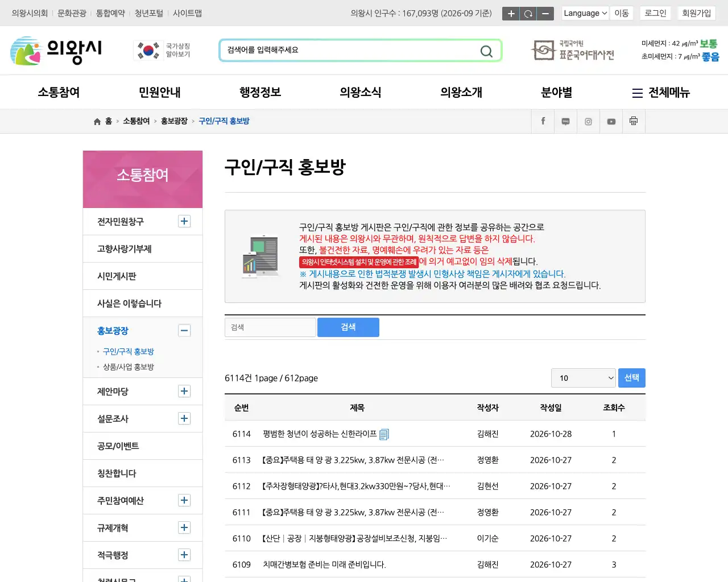The width and height of the screenshot is (728, 582).
Task: Click the zoom reset circular arrow icon
Action: tap(528, 14)
